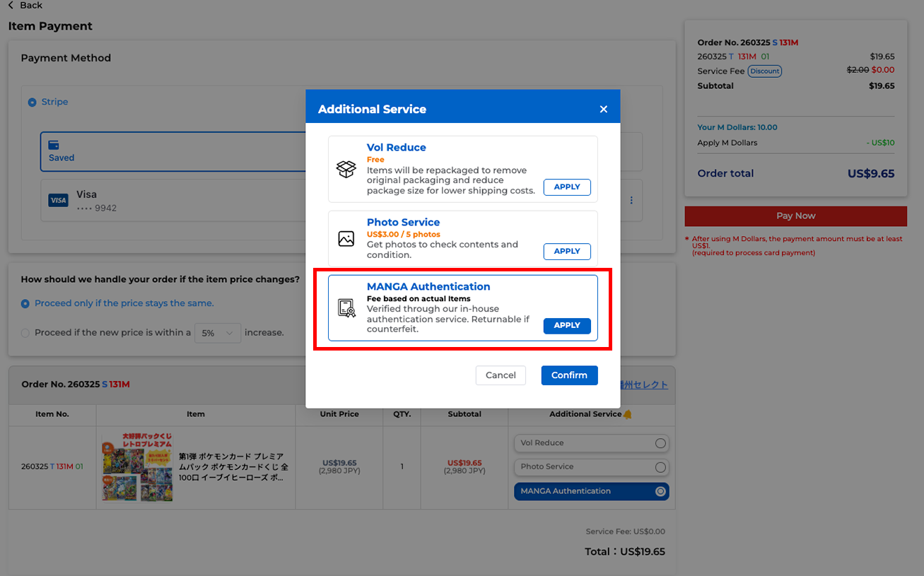The width and height of the screenshot is (924, 576).
Task: Click the Vol Reduce box icon
Action: pyautogui.click(x=346, y=170)
